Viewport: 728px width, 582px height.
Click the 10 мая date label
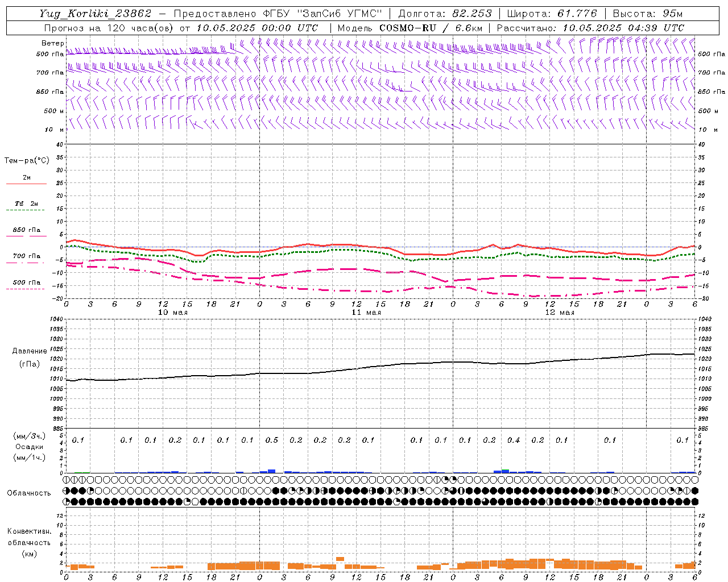click(173, 313)
